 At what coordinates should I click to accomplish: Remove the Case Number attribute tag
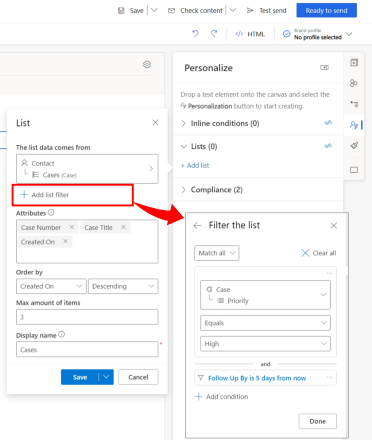click(72, 227)
